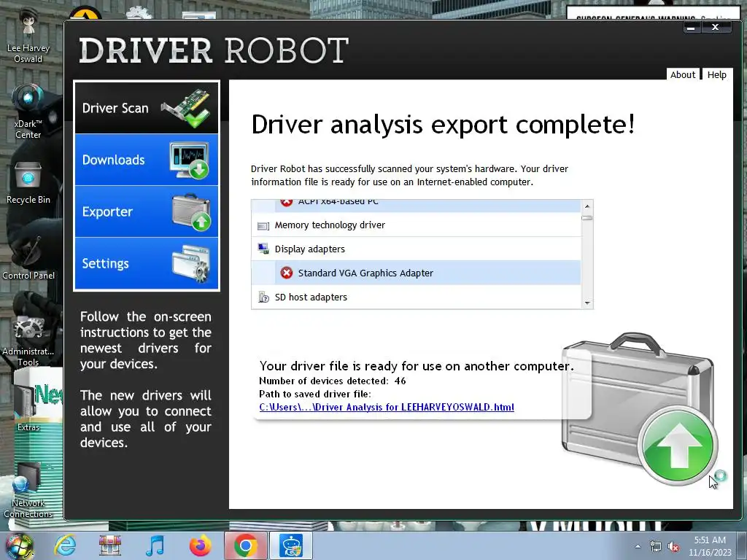Launch Firefox from taskbar
Screen dimensions: 747x560
click(200, 545)
